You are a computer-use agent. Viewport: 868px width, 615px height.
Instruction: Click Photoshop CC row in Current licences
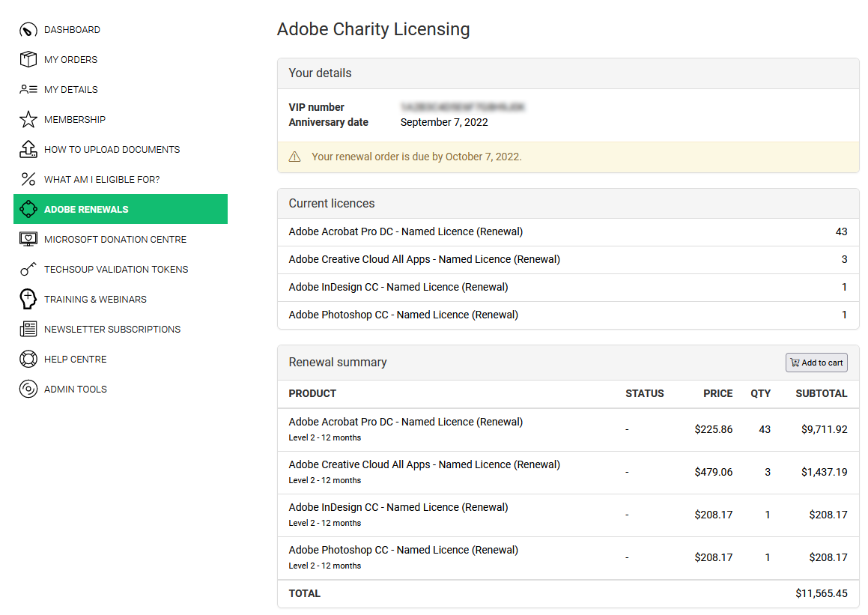point(568,315)
